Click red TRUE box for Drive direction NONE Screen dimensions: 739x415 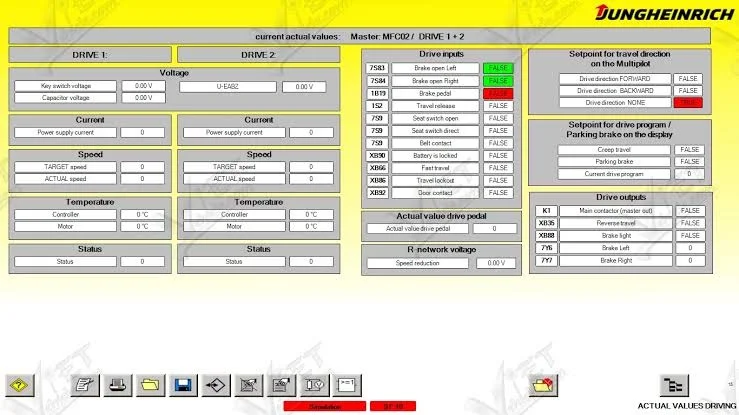tap(688, 103)
